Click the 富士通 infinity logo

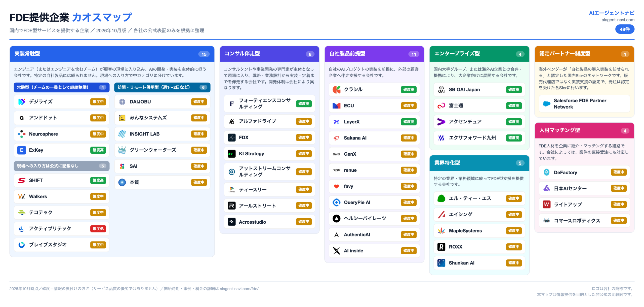[x=441, y=106]
